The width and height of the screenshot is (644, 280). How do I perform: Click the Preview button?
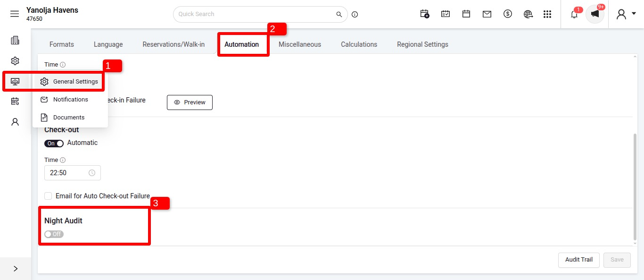coord(190,102)
